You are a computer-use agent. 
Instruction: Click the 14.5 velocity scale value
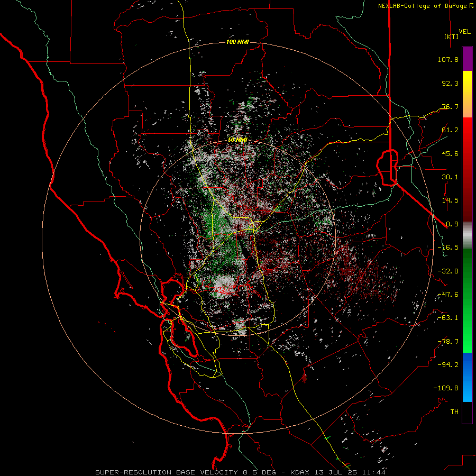(x=450, y=200)
